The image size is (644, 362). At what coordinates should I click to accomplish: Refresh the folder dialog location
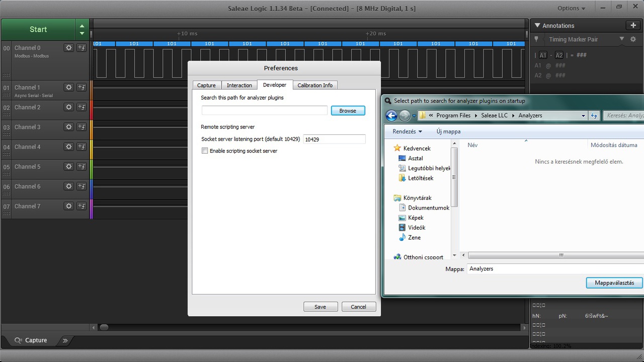(x=594, y=116)
